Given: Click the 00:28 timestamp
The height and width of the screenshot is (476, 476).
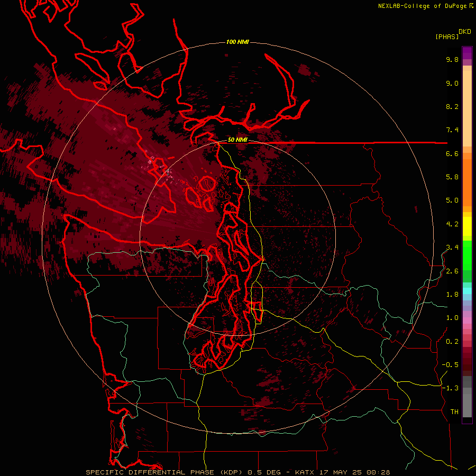Looking at the screenshot, I should coord(378,472).
